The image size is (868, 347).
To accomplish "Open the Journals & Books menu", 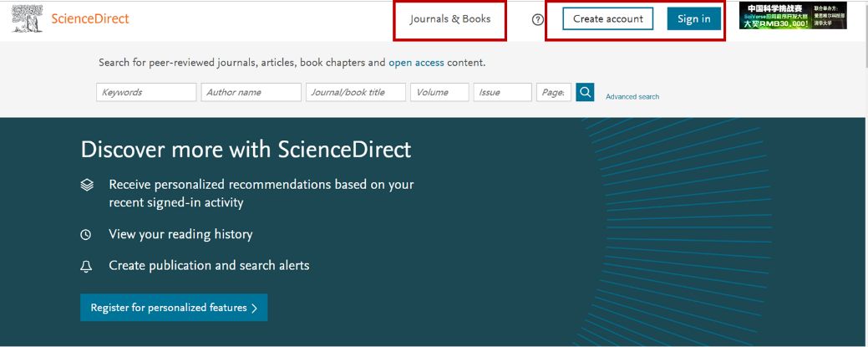I will click(x=449, y=19).
